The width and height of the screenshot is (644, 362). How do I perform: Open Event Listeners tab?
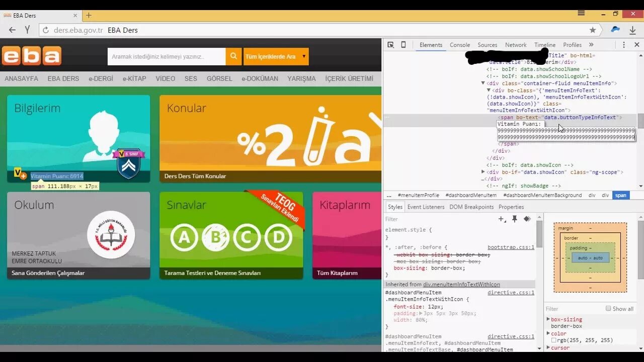pos(426,207)
